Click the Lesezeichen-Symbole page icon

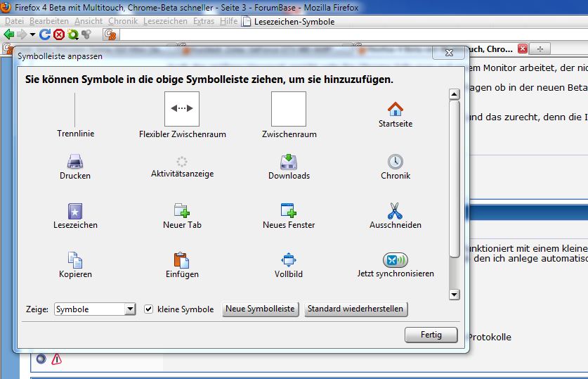246,21
